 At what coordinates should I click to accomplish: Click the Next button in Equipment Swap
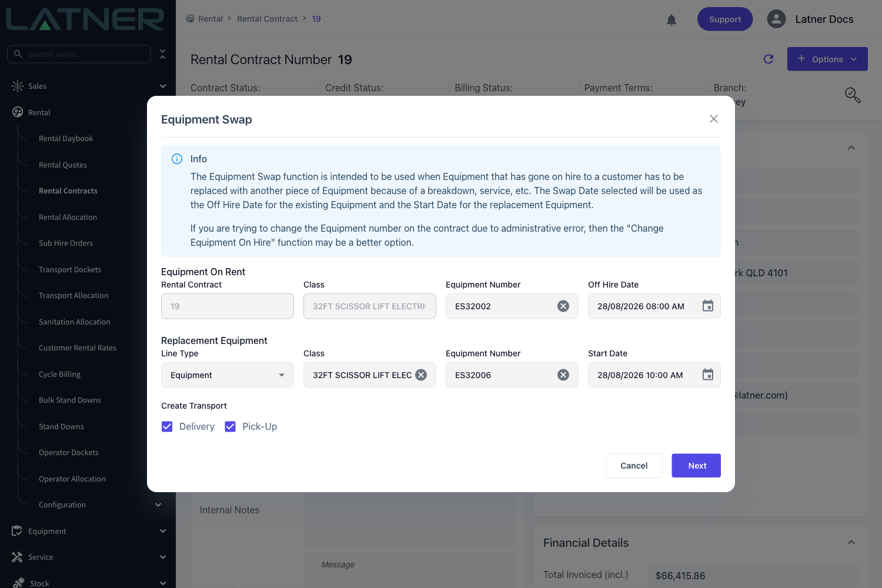click(696, 466)
